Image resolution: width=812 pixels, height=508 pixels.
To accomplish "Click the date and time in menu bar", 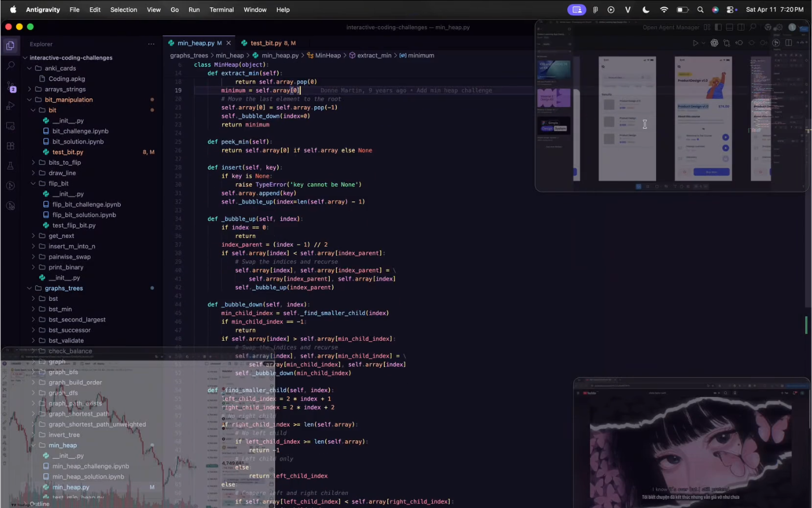I will pos(774,10).
